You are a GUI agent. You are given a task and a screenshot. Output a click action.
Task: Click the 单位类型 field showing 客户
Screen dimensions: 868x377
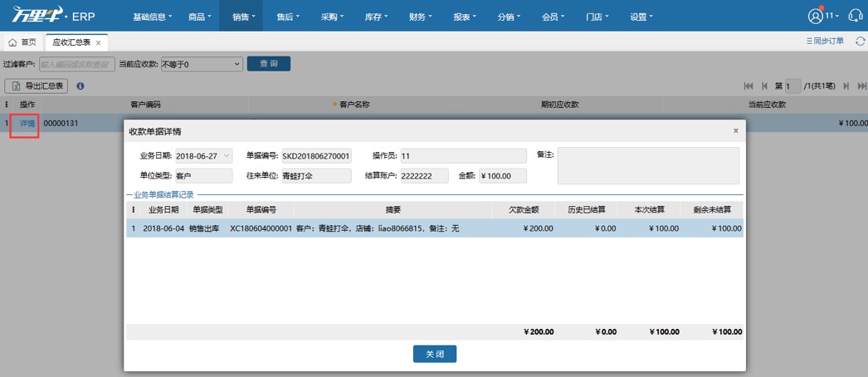[x=204, y=176]
